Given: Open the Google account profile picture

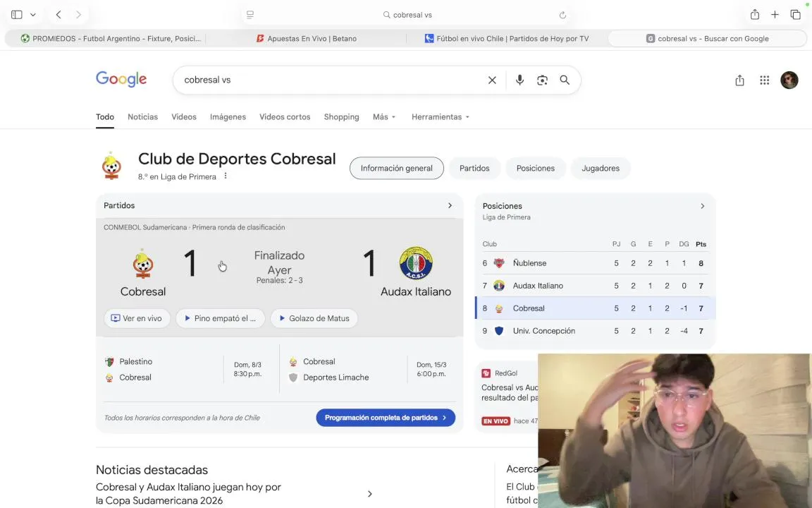Looking at the screenshot, I should pos(789,80).
